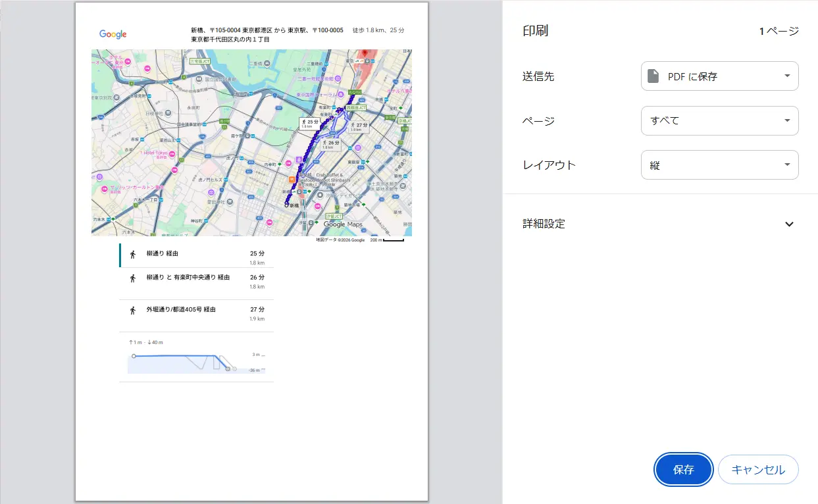818x504 pixels.
Task: Click the キャンセル button
Action: (x=758, y=470)
